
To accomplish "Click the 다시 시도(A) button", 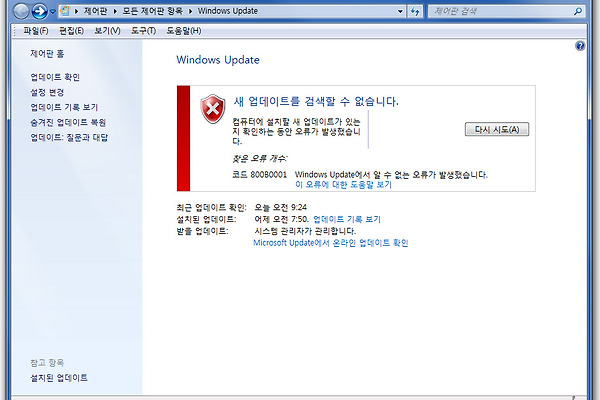I will 498,129.
